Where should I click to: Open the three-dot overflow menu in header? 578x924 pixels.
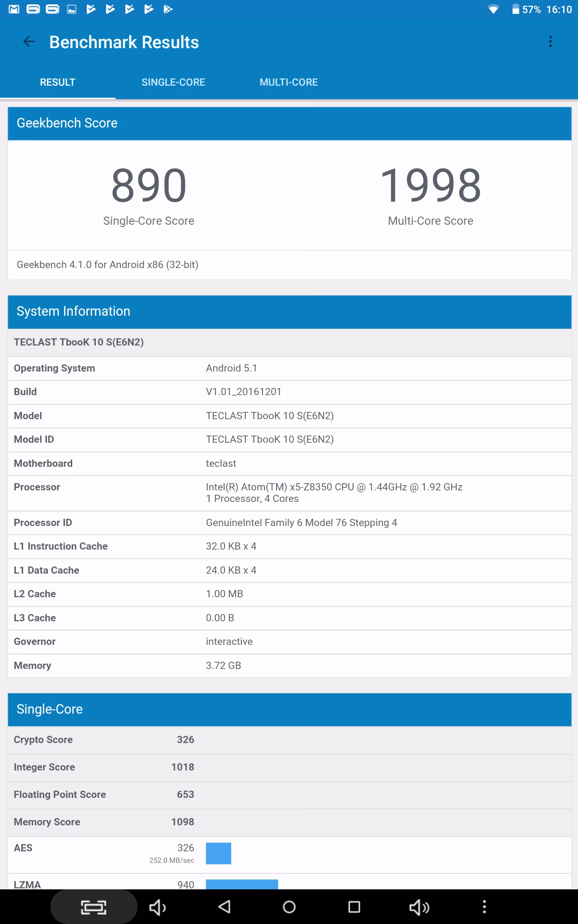point(550,42)
